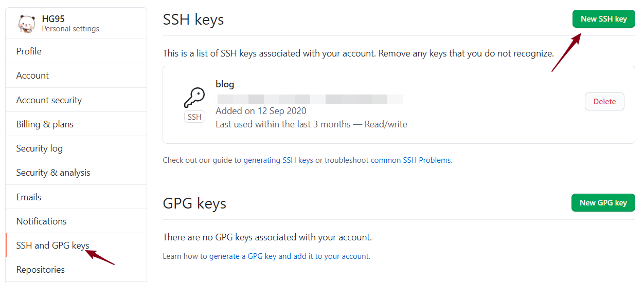Open the generating SSH keys guide link
644x283 pixels.
(278, 160)
